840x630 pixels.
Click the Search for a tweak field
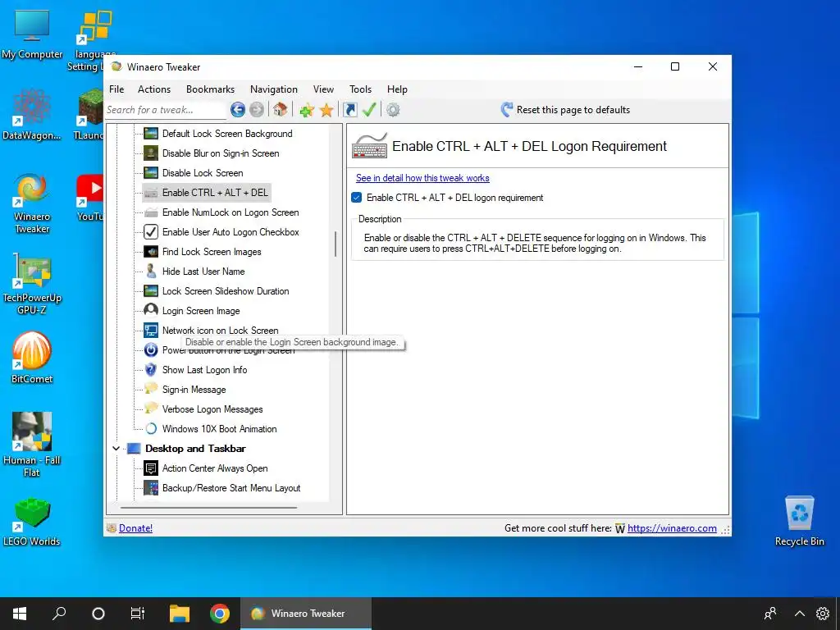[x=166, y=110]
